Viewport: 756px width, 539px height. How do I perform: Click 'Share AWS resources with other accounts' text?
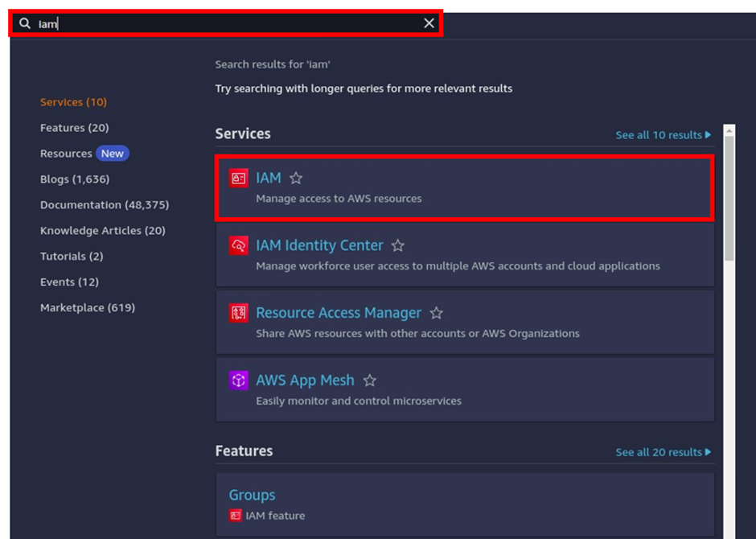[x=417, y=334]
